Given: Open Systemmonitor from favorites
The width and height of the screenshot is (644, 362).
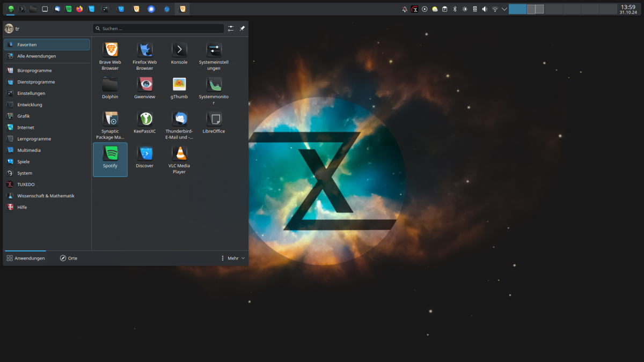Looking at the screenshot, I should (214, 91).
